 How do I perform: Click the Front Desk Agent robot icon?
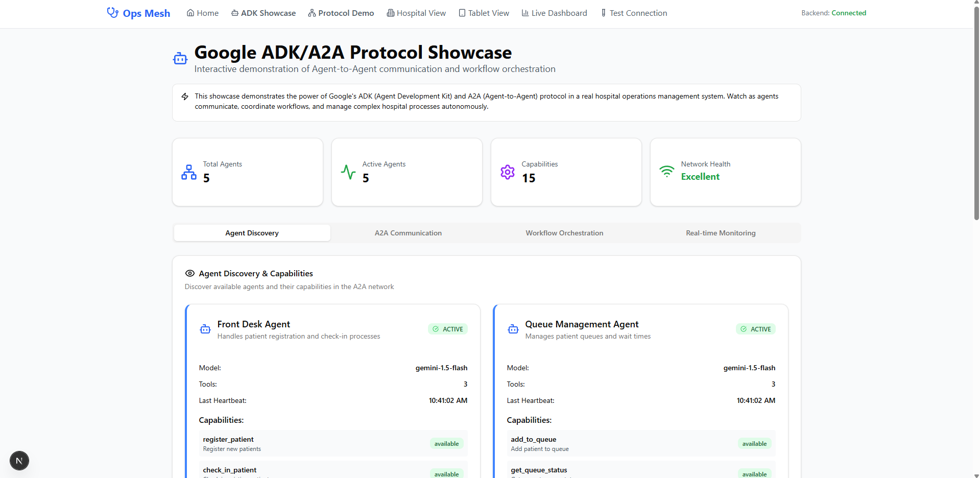coord(205,329)
